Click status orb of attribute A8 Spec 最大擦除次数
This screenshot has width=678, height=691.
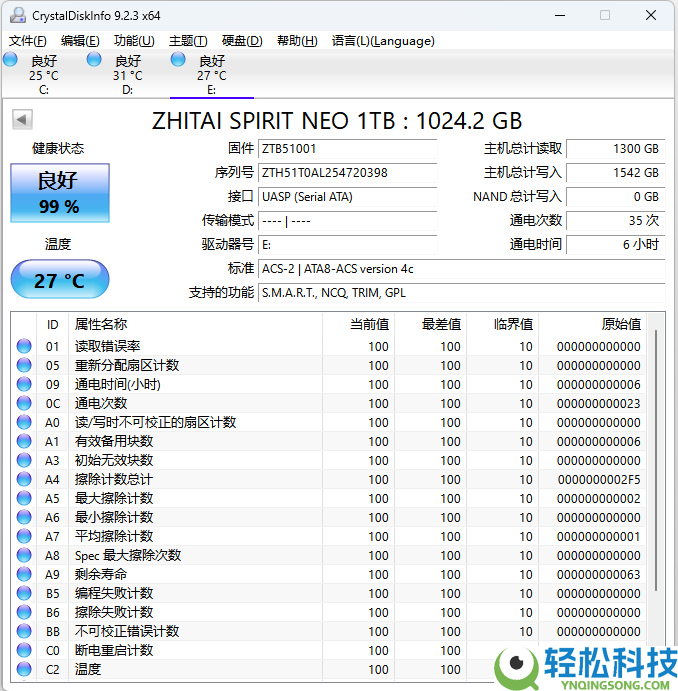24,555
